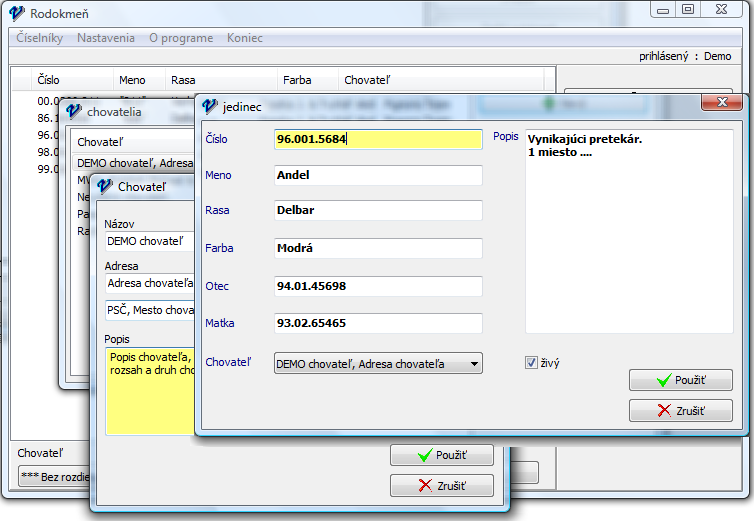Open the Číselníky menu

[x=40, y=38]
